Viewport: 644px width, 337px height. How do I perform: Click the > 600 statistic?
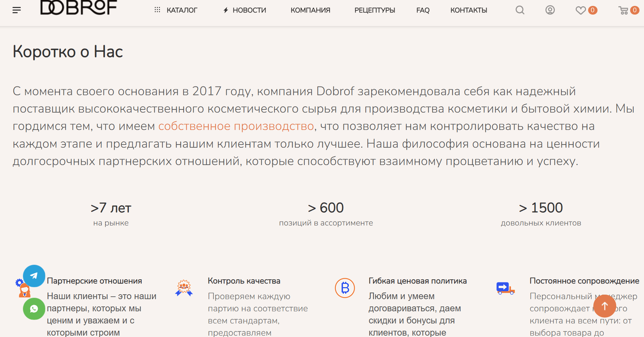(x=326, y=208)
